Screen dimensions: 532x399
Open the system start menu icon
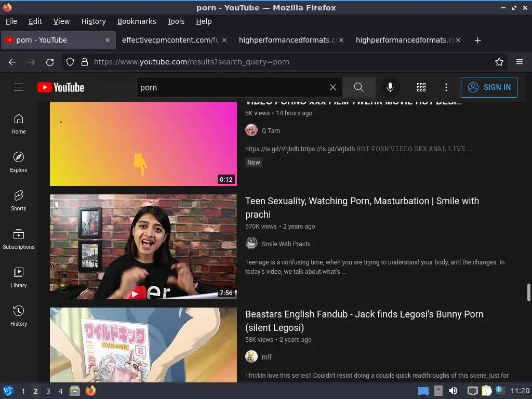point(8,391)
